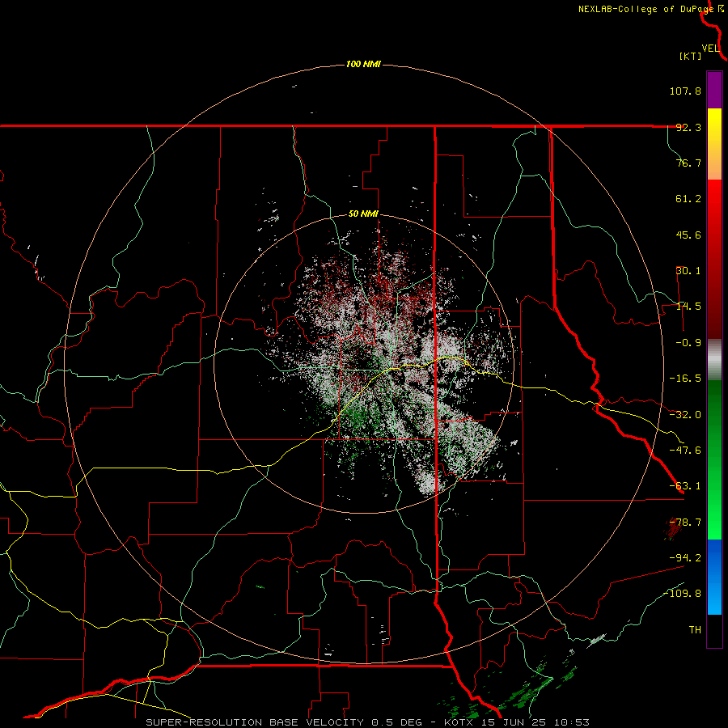This screenshot has width=728, height=728.
Task: Click the 10:53 time stamp
Action: [x=570, y=722]
